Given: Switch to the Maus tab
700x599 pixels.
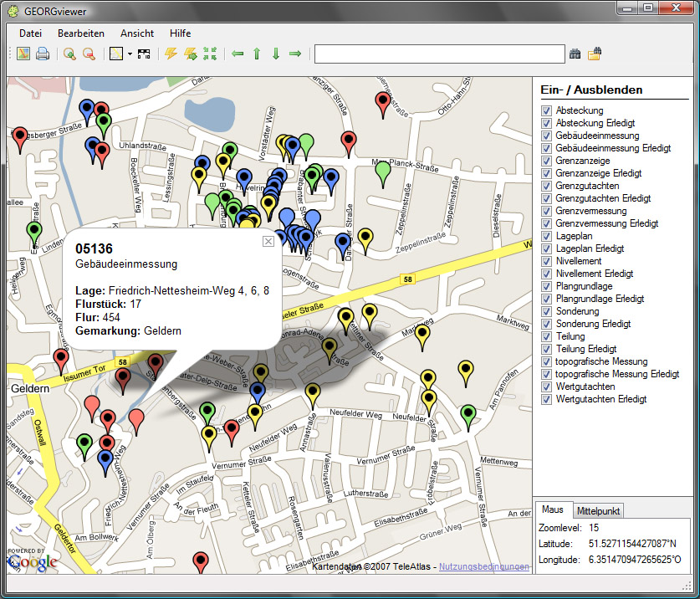Looking at the screenshot, I should (x=553, y=509).
